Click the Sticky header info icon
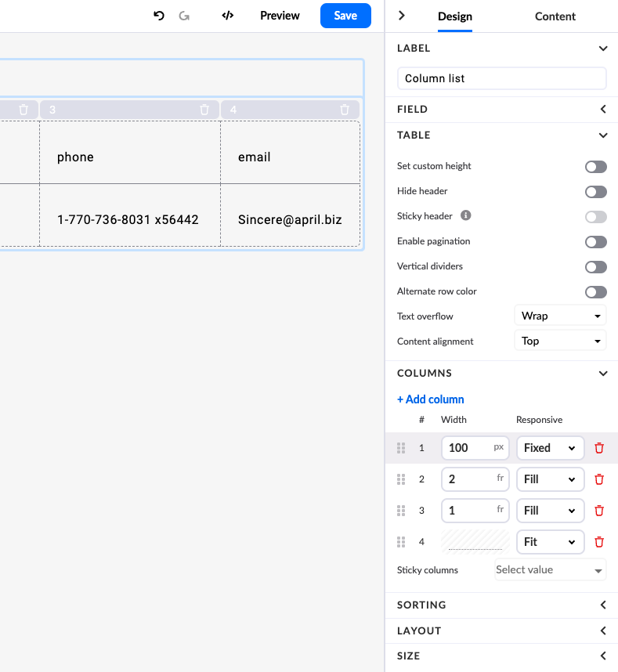The width and height of the screenshot is (618, 672). (466, 215)
